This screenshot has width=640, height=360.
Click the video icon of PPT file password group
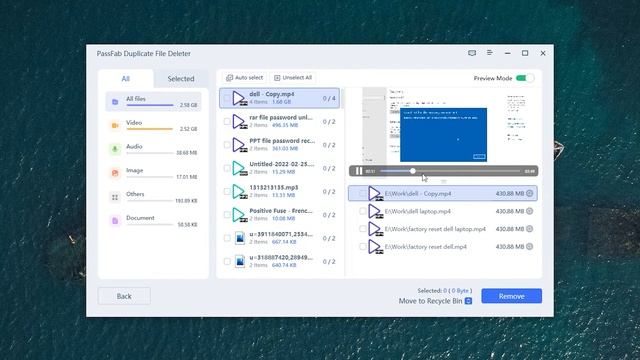(x=240, y=145)
